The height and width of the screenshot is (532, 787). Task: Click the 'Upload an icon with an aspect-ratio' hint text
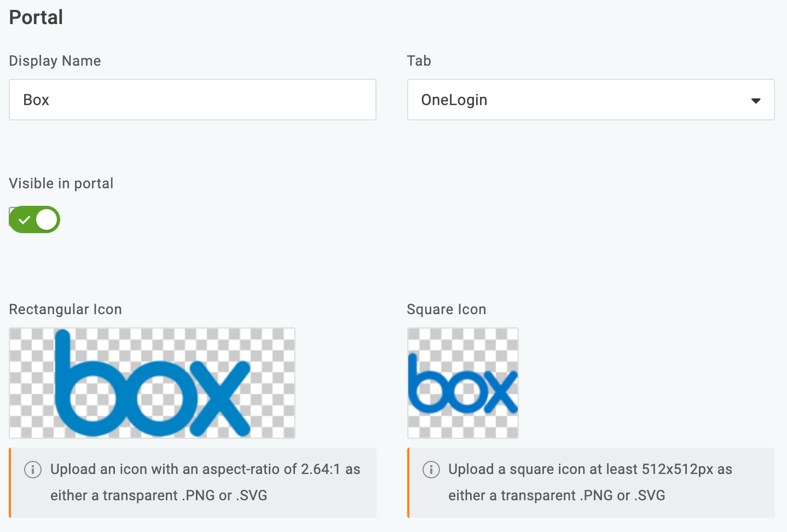coord(205,482)
